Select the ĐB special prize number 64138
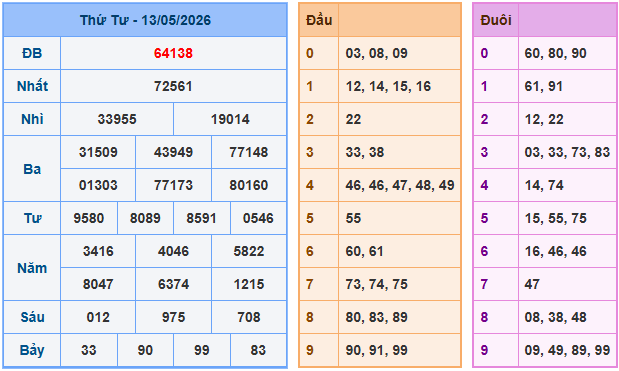Image resolution: width=619 pixels, height=371 pixels. (173, 53)
